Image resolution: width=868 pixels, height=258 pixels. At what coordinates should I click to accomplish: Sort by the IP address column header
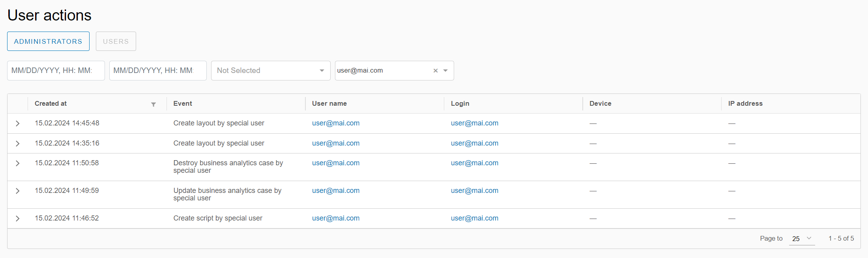pos(745,103)
